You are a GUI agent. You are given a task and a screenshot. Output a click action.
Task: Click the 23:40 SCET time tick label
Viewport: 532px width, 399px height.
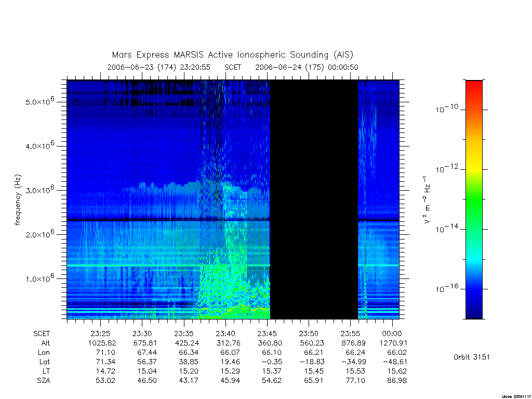pos(225,334)
